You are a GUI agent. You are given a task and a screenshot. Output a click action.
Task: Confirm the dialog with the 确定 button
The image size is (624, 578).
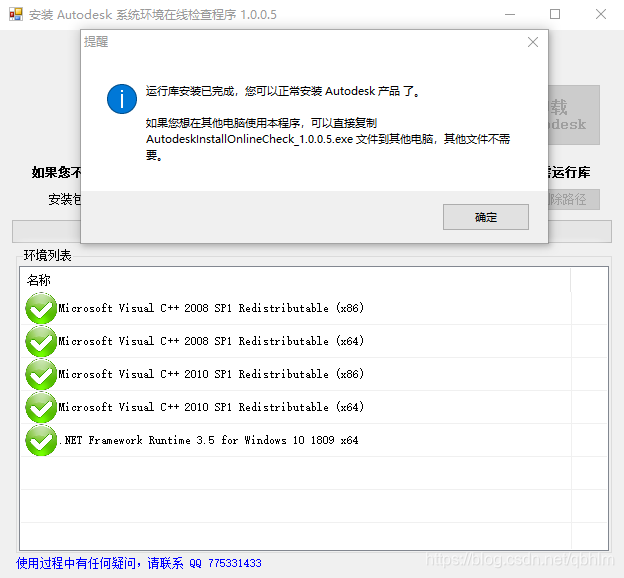click(x=486, y=217)
